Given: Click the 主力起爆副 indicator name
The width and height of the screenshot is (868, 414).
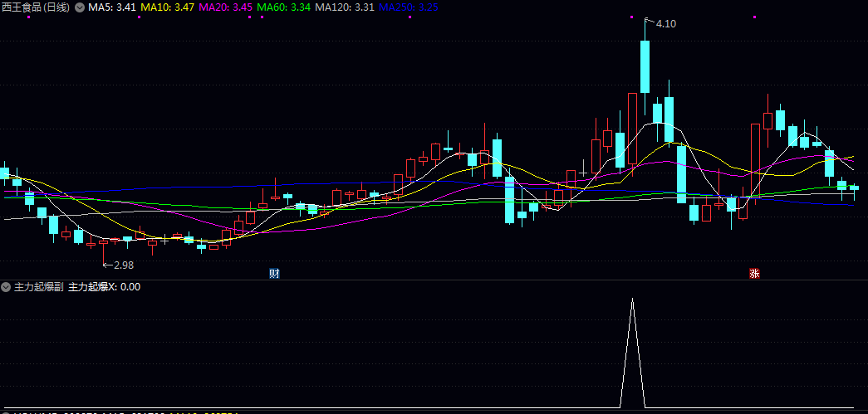Looking at the screenshot, I should coord(39,287).
